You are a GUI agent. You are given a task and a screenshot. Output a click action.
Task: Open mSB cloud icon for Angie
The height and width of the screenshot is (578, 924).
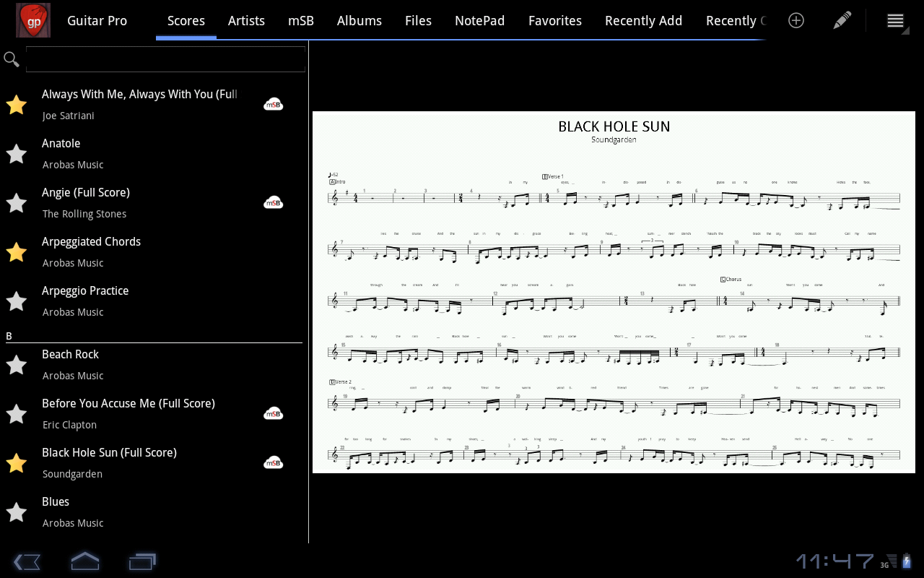(273, 202)
